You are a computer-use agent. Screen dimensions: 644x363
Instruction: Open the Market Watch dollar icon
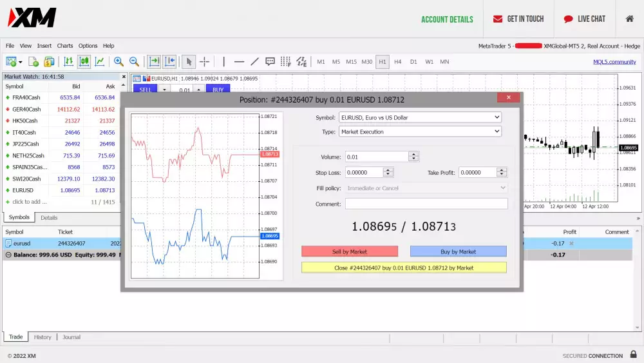(49, 62)
